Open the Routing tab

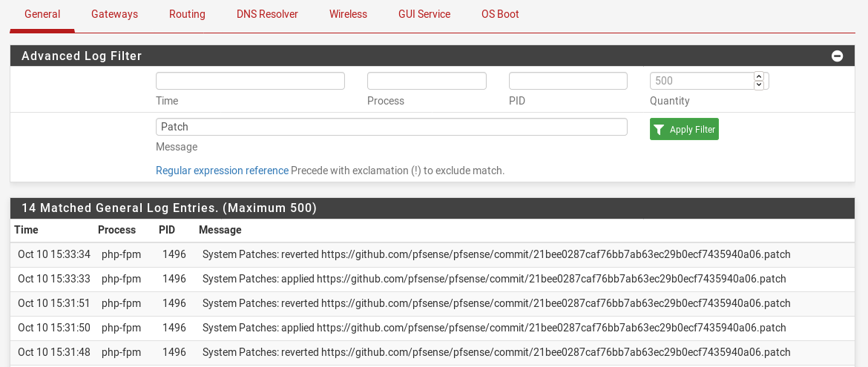[x=187, y=14]
